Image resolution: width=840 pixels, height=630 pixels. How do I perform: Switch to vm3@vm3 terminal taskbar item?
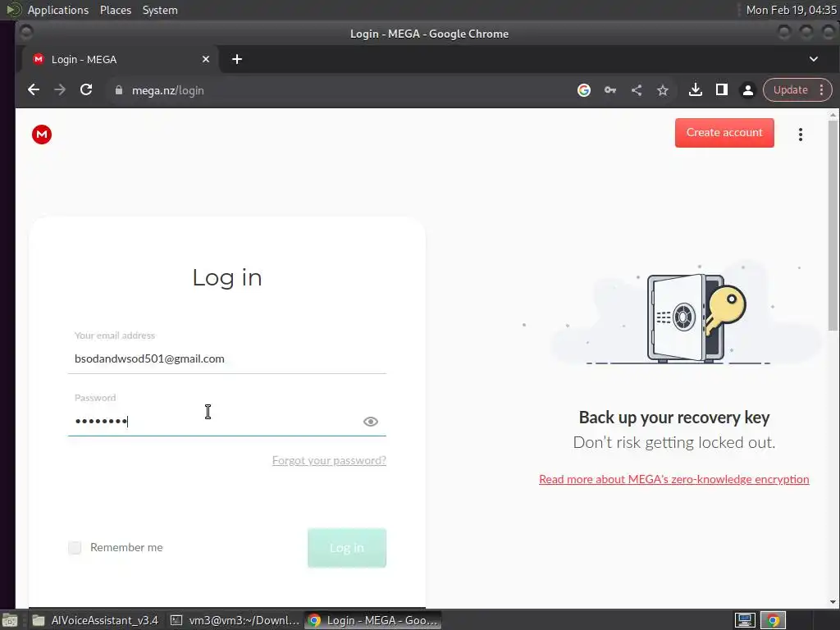[x=234, y=620]
